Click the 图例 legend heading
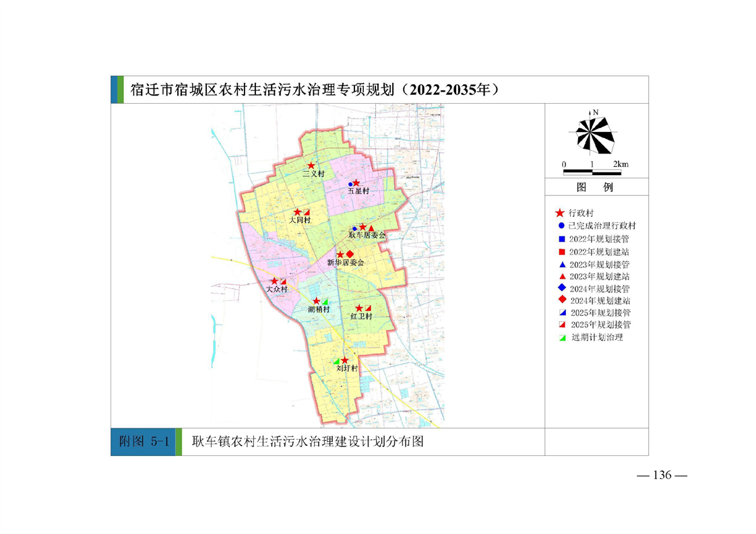Image resolution: width=756 pixels, height=534 pixels. (596, 187)
